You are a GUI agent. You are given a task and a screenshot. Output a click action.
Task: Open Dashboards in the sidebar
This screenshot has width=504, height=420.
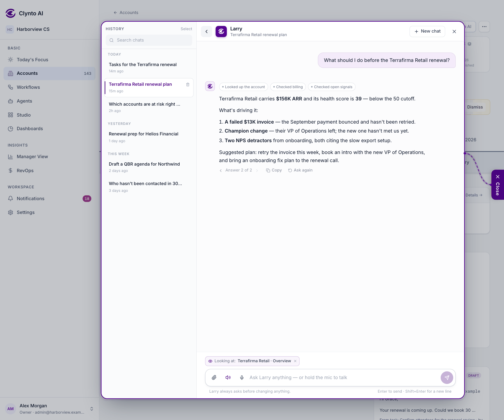(x=49, y=129)
